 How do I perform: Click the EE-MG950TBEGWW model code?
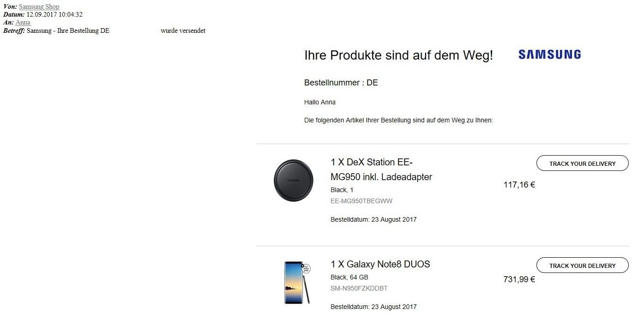[x=361, y=201]
